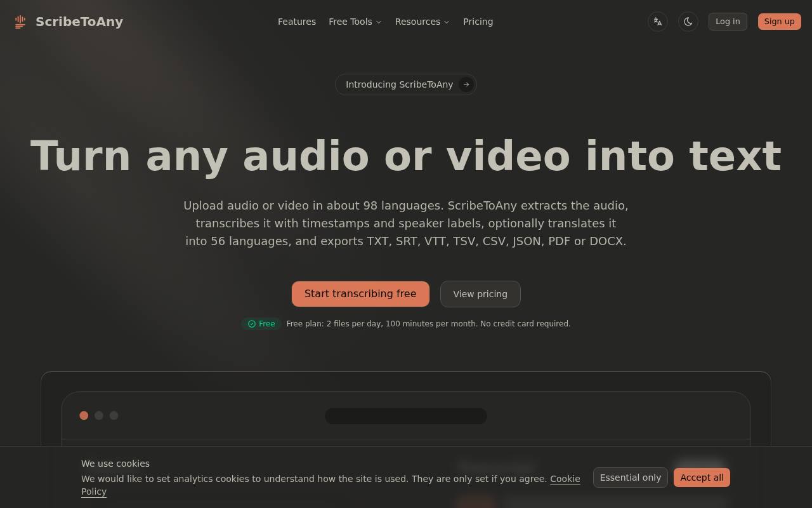Click the 'We use cookies' heading

coord(115,464)
